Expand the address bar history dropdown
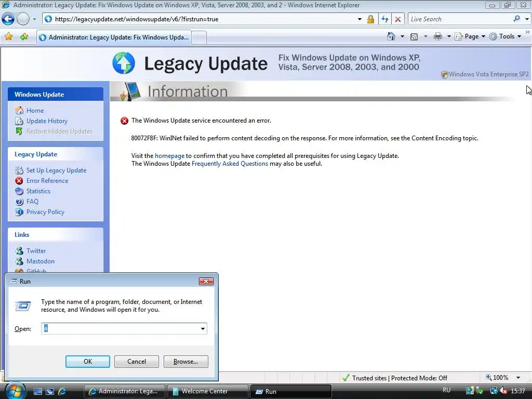 pos(360,19)
